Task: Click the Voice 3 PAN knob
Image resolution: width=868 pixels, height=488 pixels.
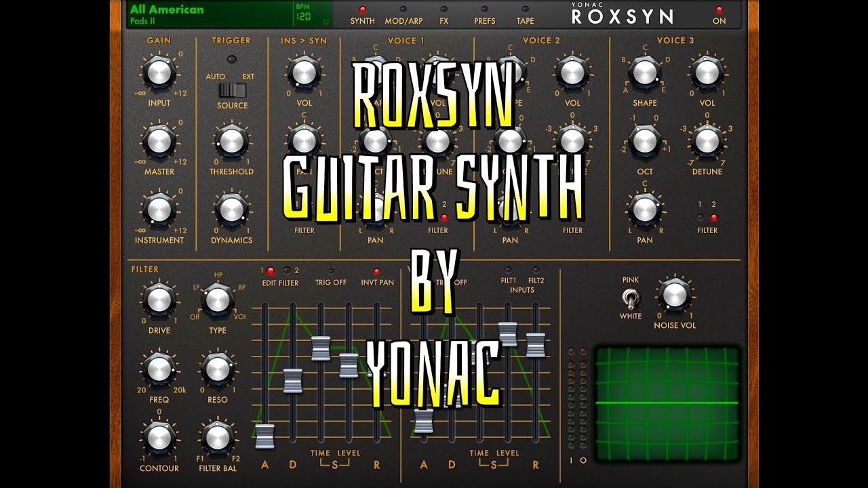Action: tap(645, 209)
